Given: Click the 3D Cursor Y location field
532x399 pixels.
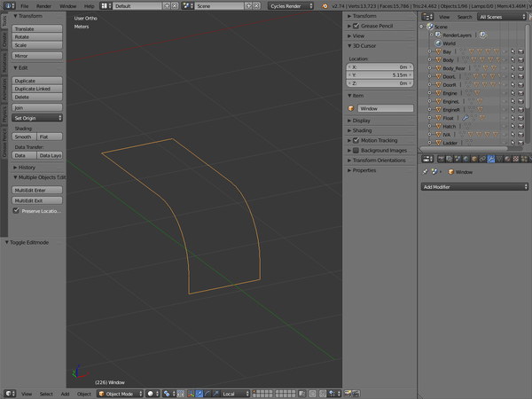Looking at the screenshot, I should click(380, 75).
